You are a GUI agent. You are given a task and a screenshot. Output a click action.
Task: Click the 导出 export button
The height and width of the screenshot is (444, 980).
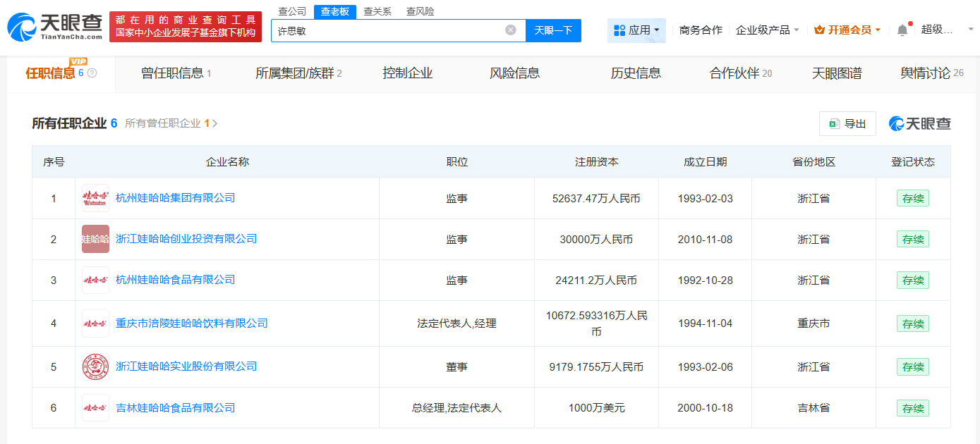coord(847,123)
